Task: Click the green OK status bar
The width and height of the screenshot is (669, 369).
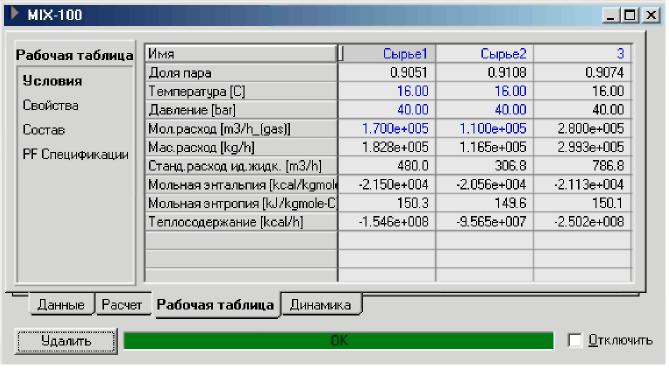Action: [x=339, y=340]
